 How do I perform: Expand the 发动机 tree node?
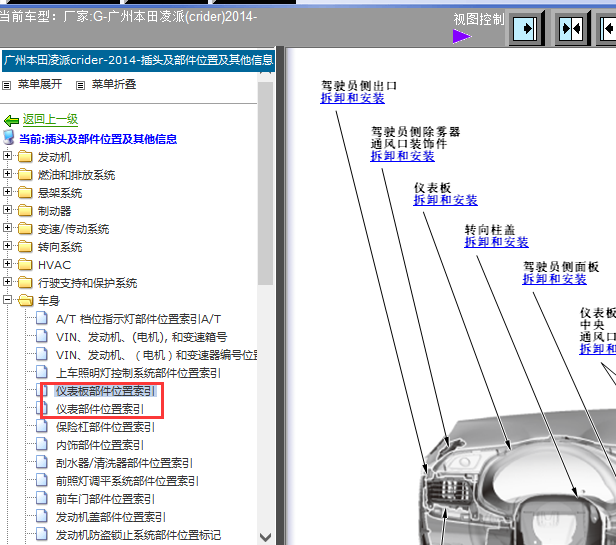click(7, 156)
